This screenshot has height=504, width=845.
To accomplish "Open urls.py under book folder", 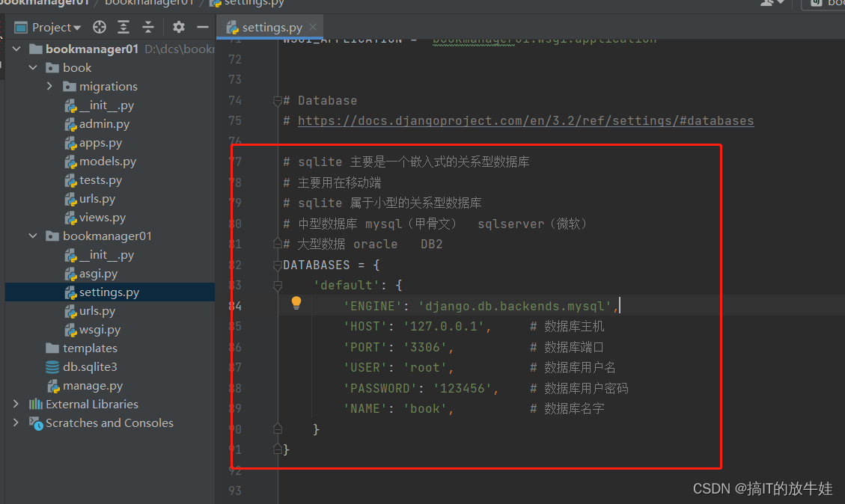I will pos(97,199).
